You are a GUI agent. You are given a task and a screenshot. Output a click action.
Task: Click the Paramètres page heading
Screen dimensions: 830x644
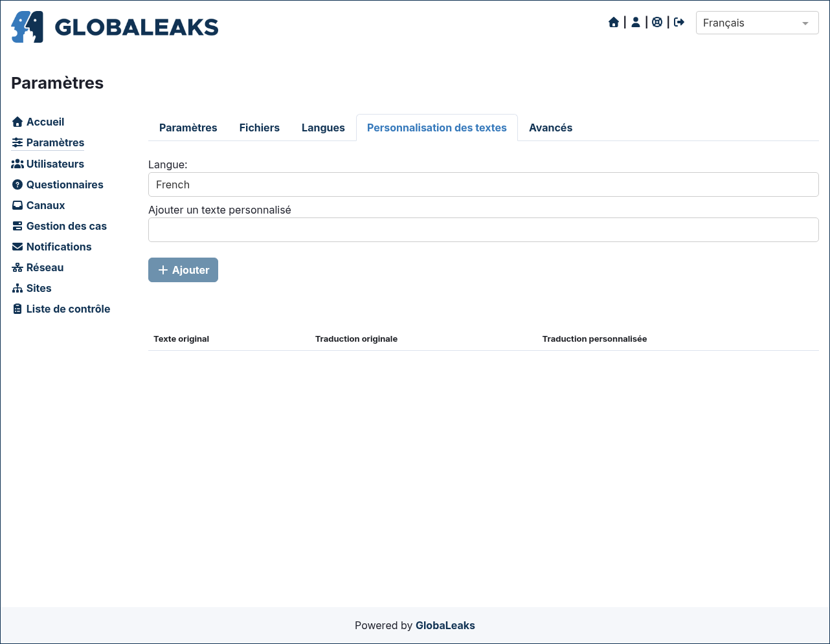pyautogui.click(x=58, y=83)
